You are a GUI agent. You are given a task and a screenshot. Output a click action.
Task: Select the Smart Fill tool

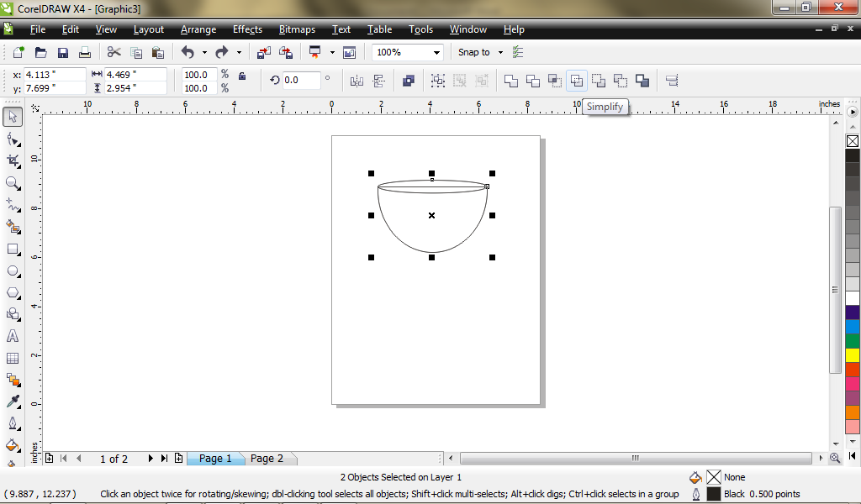pyautogui.click(x=13, y=227)
